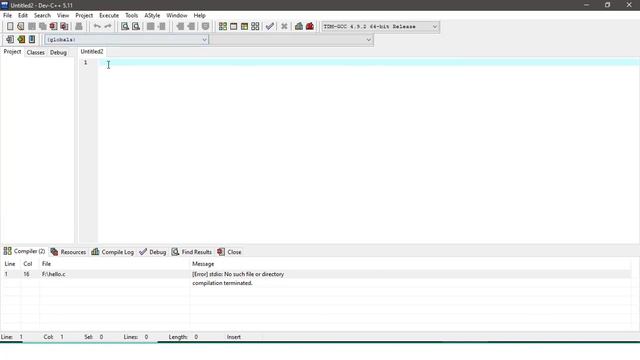Open the Window menu
The image size is (640, 360).
pyautogui.click(x=177, y=16)
